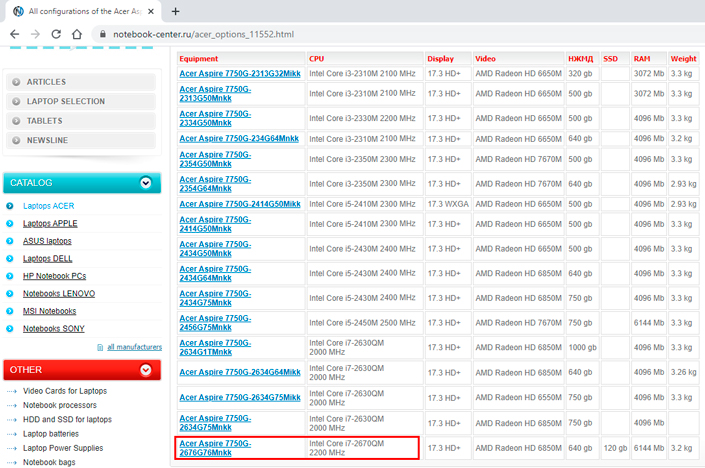The width and height of the screenshot is (705, 468).
Task: Open Acer Aspire 7750G-2313G32Mikk configuration
Action: (x=240, y=74)
